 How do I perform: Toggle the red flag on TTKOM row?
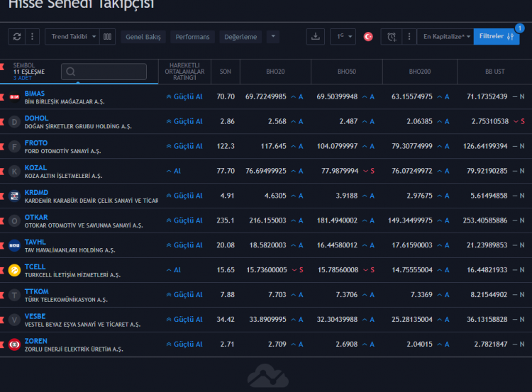pyautogui.click(x=2, y=295)
